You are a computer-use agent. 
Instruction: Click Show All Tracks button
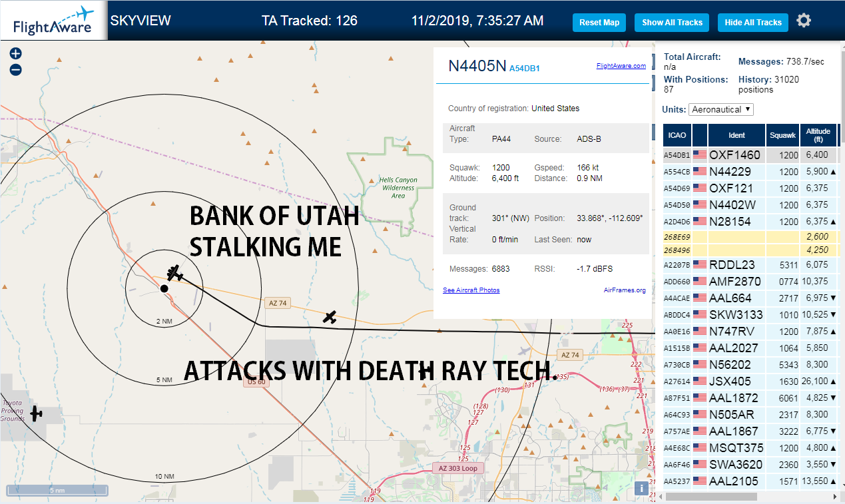[672, 22]
